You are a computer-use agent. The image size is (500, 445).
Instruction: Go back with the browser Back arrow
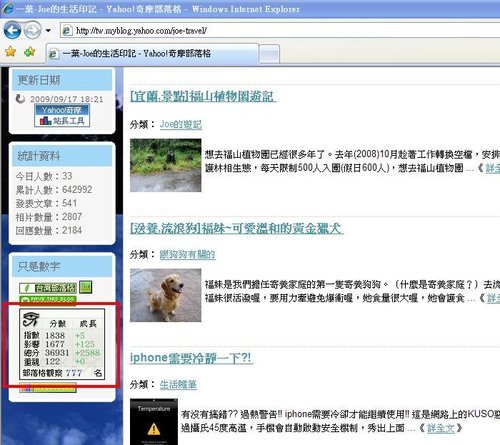12,30
